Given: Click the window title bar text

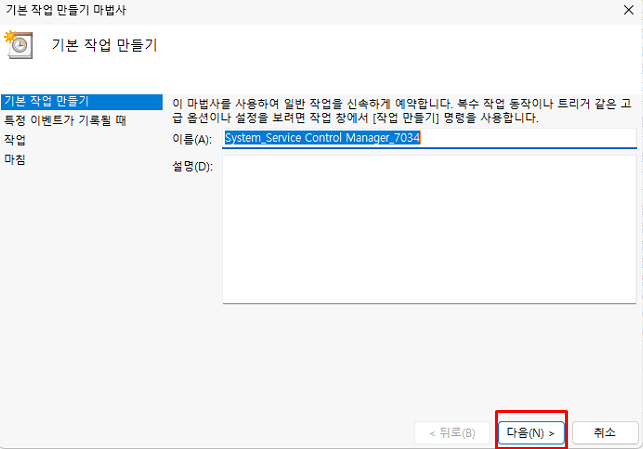Looking at the screenshot, I should click(x=66, y=10).
